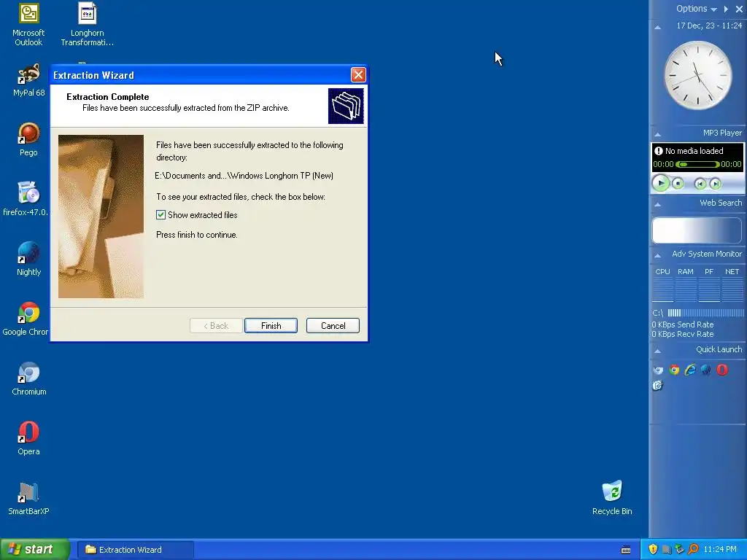747x560 pixels.
Task: Click extraction path E:\Documents and... text
Action: coord(244,176)
